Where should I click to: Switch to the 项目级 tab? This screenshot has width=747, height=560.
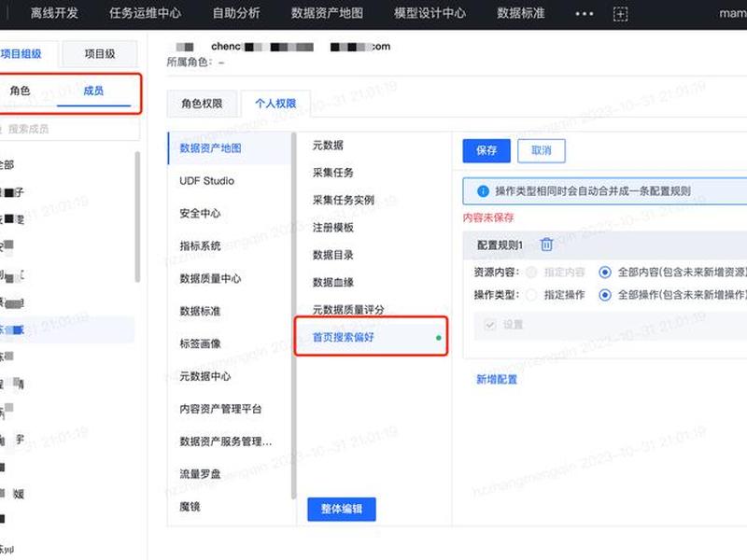[x=100, y=54]
